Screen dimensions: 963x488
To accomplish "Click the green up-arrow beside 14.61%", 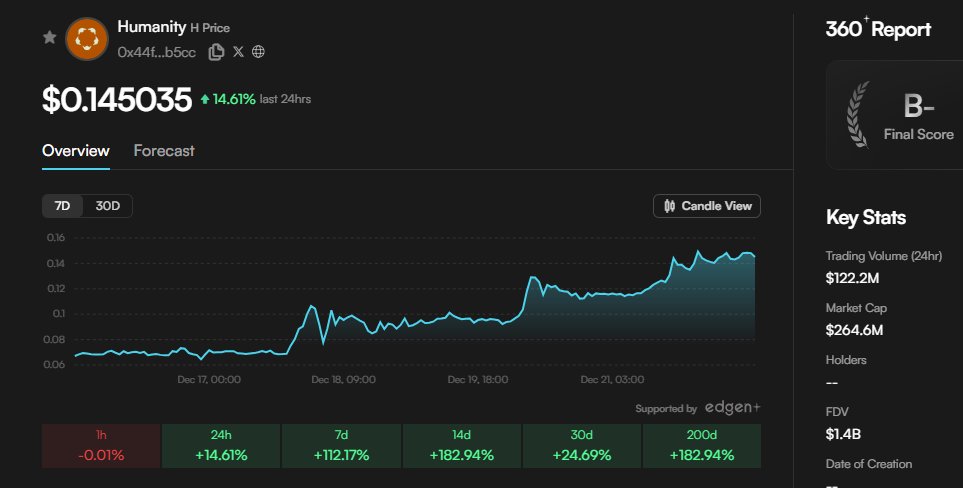I will (x=205, y=99).
